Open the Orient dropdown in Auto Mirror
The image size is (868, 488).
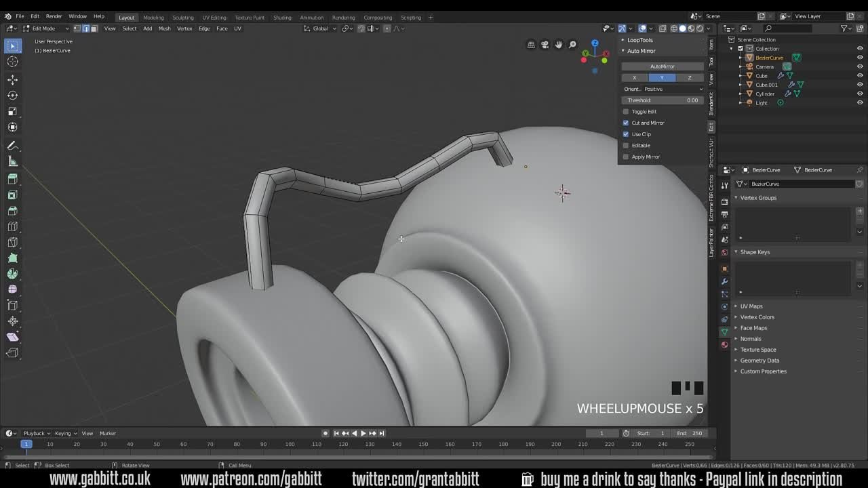(663, 89)
